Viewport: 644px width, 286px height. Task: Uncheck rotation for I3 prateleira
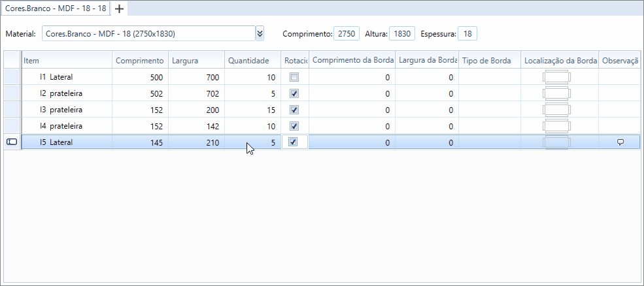click(x=294, y=110)
